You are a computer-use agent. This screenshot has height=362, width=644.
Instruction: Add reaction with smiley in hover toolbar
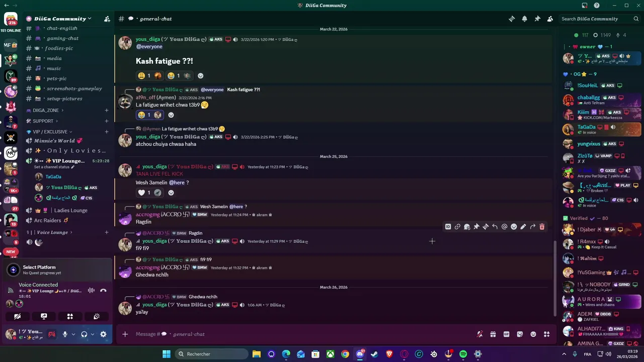coord(514,227)
